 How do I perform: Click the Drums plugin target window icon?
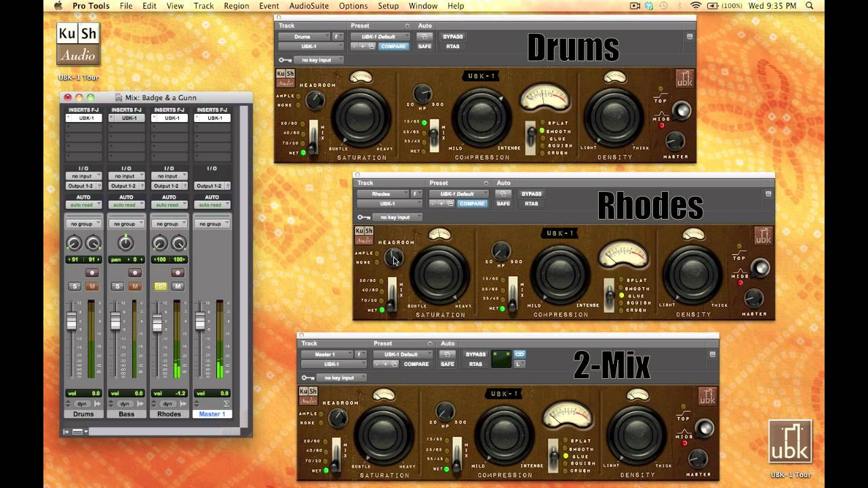[x=690, y=37]
